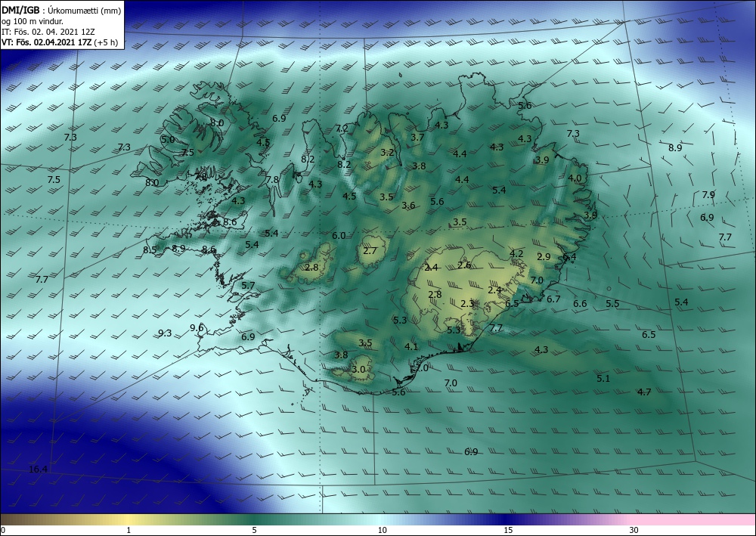
Task: Click the 9.6 value on the map
Action: coord(197,328)
